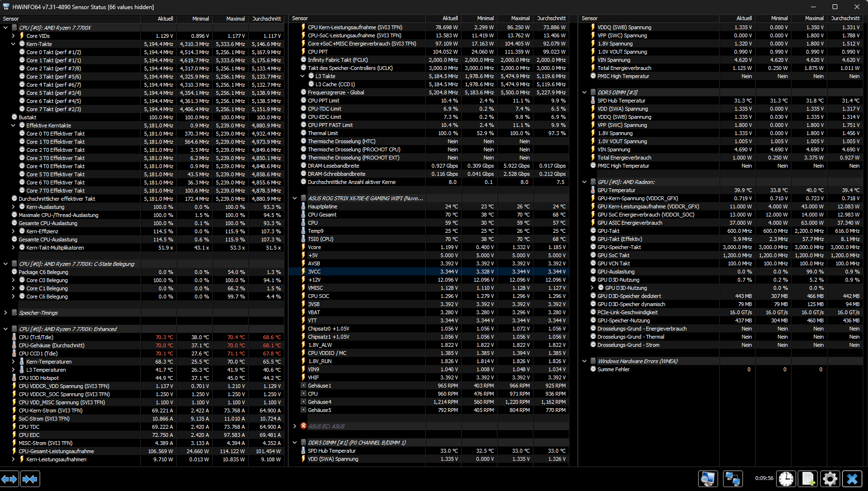Select the highlighted 3VCC row

pos(428,272)
